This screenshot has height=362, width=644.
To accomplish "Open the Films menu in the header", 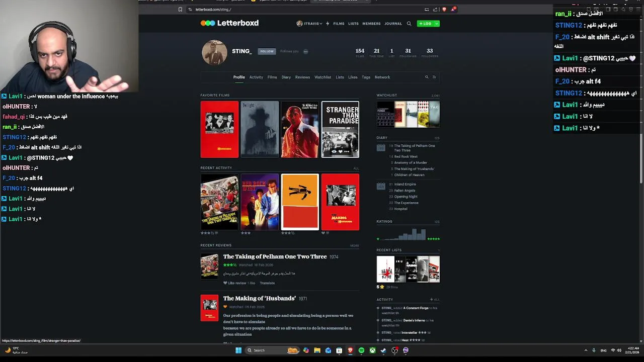I will click(339, 24).
